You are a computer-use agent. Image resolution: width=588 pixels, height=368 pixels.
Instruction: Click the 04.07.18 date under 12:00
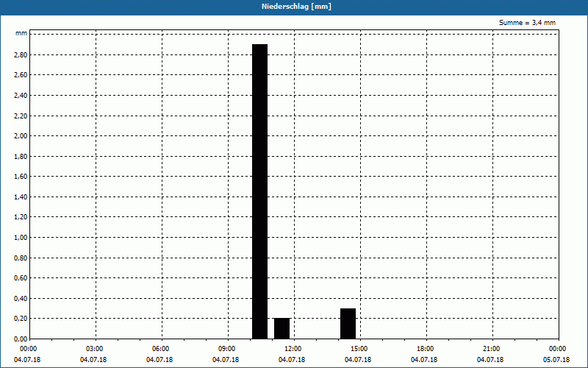(292, 360)
